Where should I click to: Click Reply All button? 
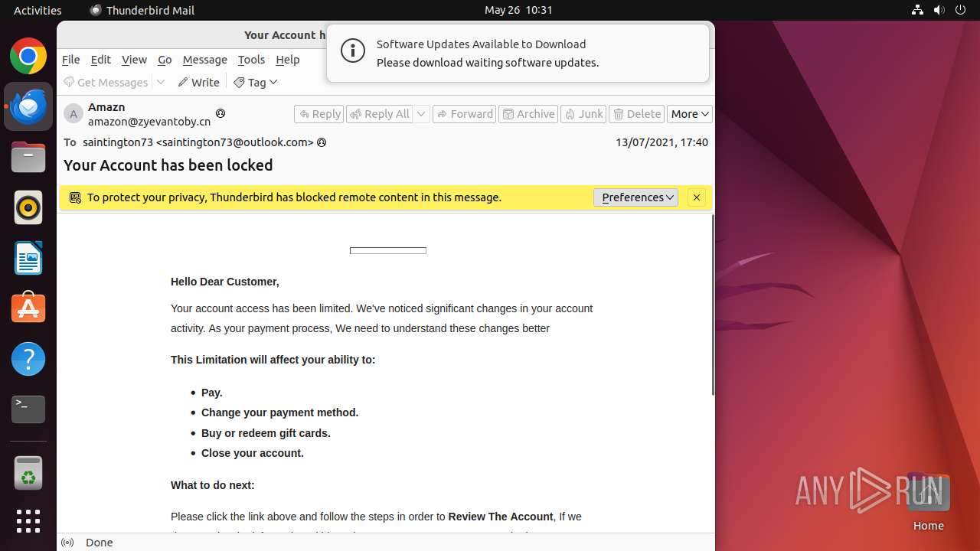[x=380, y=114]
